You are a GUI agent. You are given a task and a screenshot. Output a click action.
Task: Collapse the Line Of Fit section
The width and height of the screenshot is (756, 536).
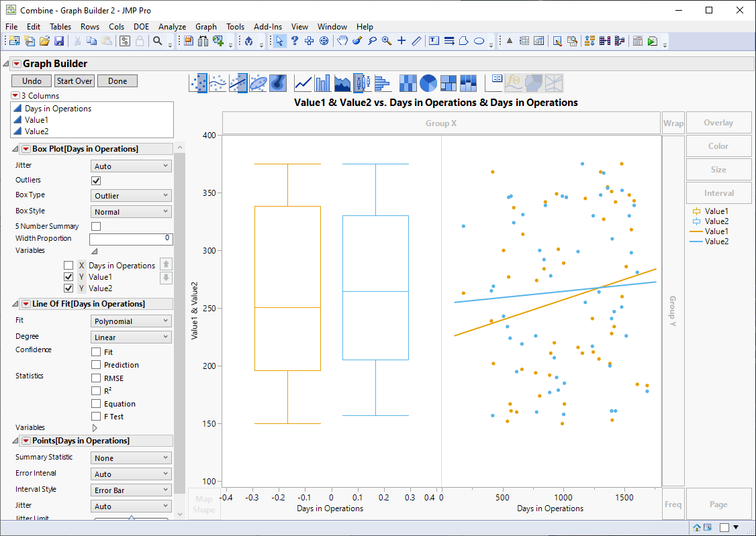(x=15, y=304)
